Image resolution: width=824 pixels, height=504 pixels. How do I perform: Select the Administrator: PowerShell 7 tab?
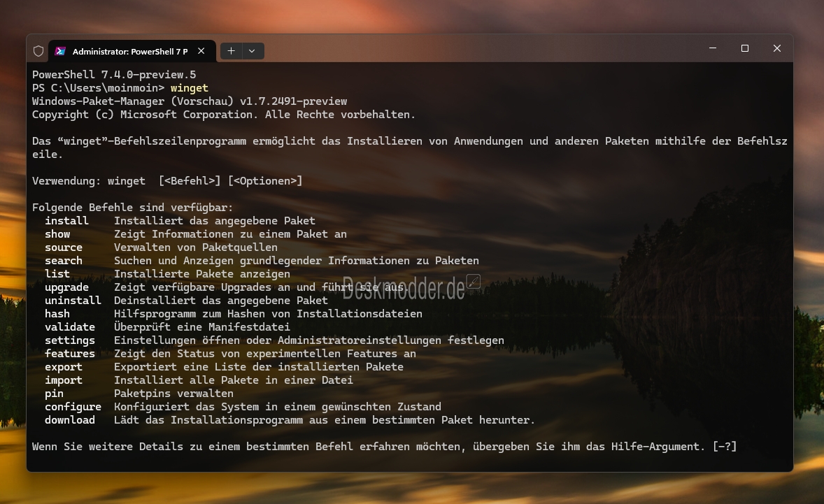coord(132,51)
